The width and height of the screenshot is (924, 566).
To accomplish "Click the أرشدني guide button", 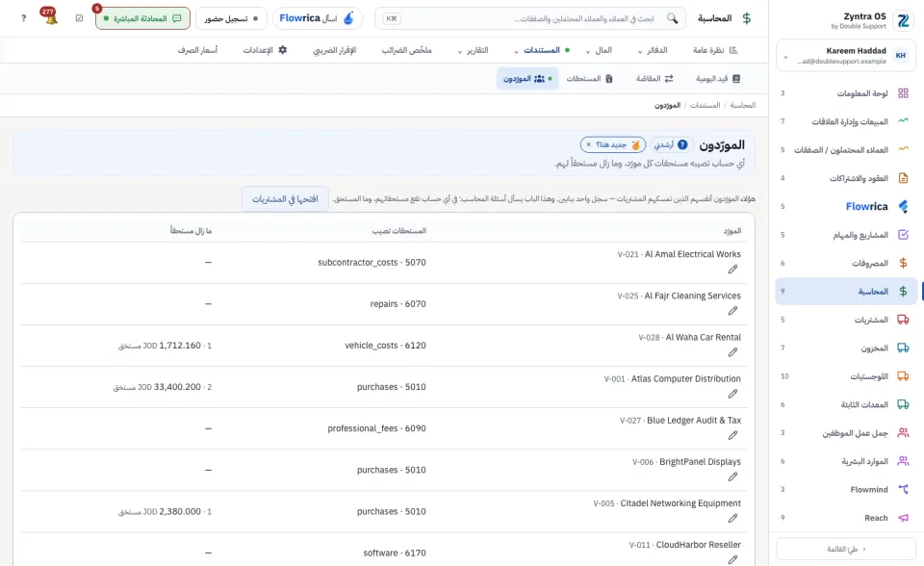I will [x=671, y=144].
